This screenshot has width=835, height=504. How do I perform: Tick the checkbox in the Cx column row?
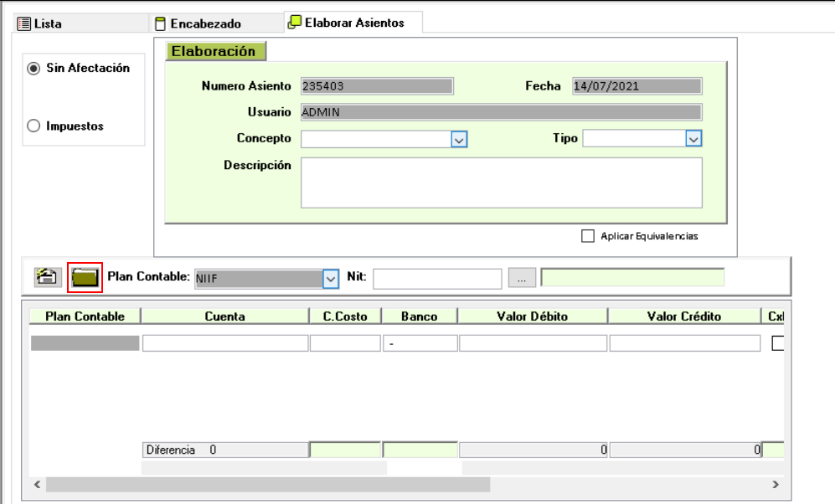point(777,342)
